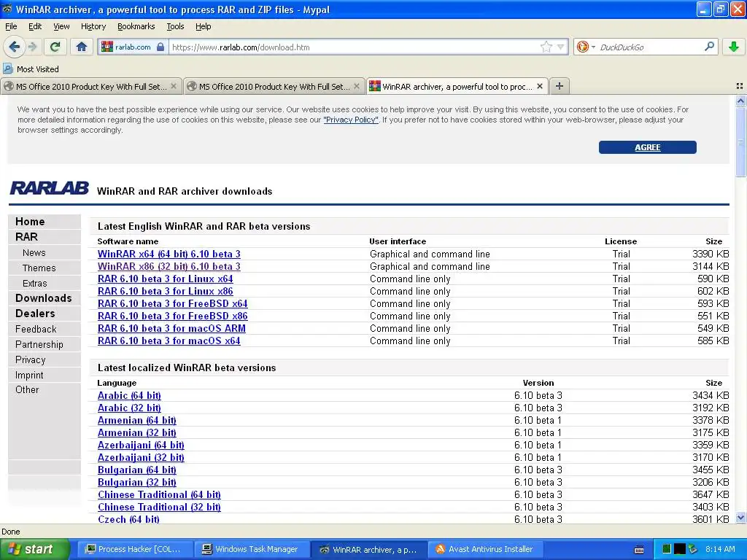Download Chinese Traditional (64 bit) version
747x560 pixels.
(159, 494)
